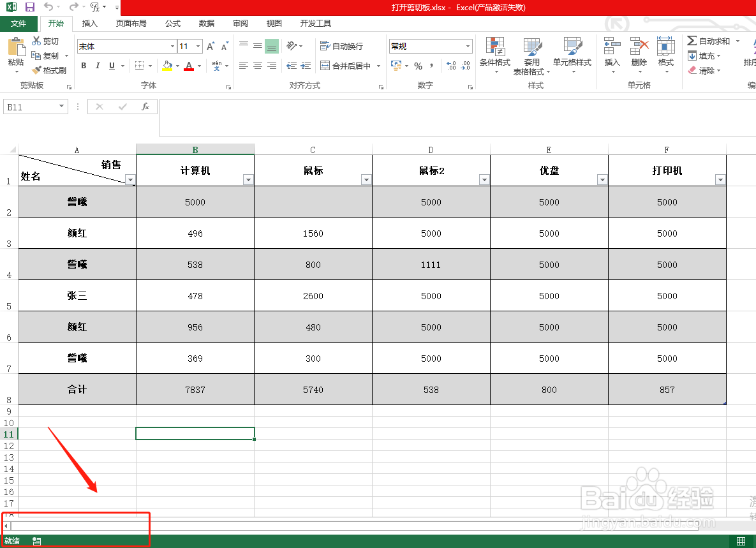Align the text to the left

coord(244,66)
